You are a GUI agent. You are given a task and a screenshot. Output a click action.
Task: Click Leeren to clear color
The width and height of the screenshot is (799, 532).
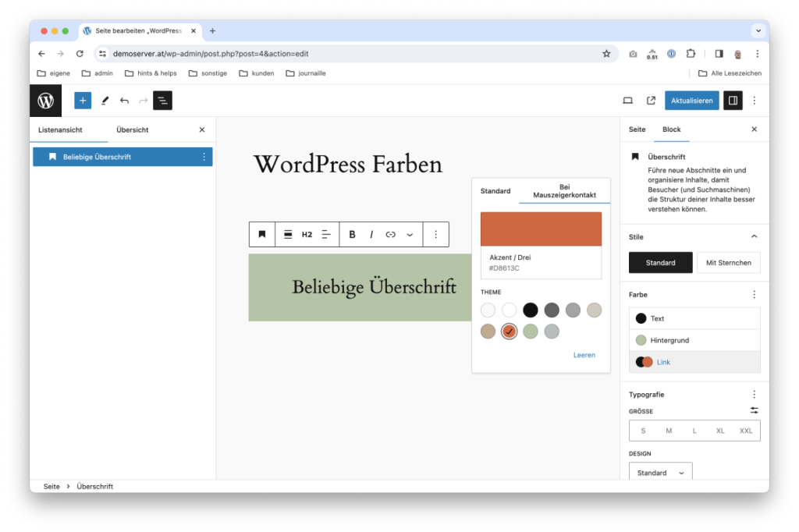point(584,355)
